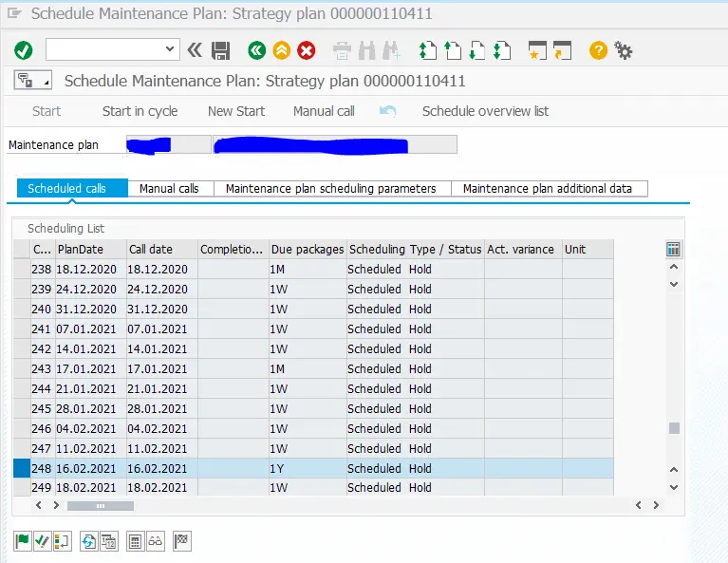Click call number 241 cell
Screen dimensions: 728x563
pos(43,329)
